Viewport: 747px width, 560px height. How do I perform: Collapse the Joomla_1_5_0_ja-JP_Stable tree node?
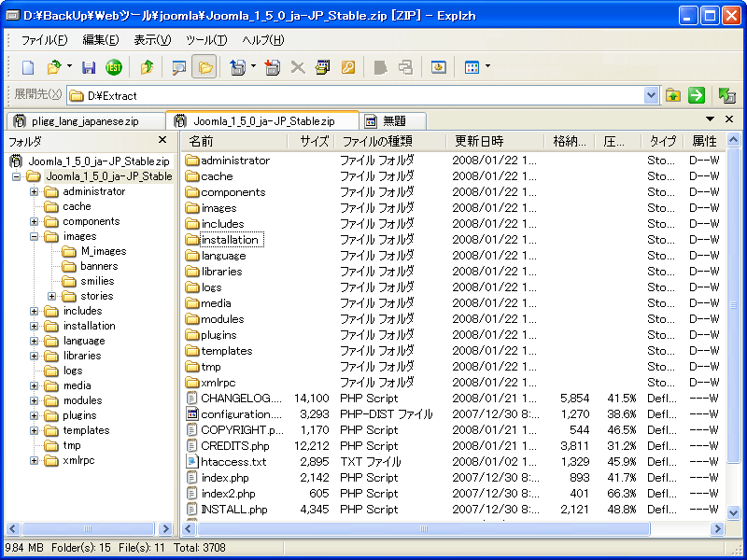click(x=17, y=176)
